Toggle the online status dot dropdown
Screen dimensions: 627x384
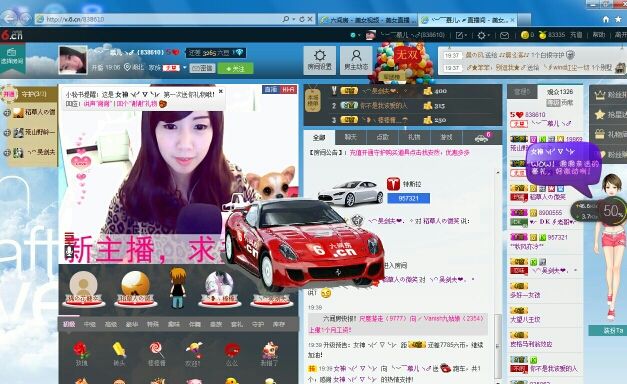pyautogui.click(x=353, y=35)
